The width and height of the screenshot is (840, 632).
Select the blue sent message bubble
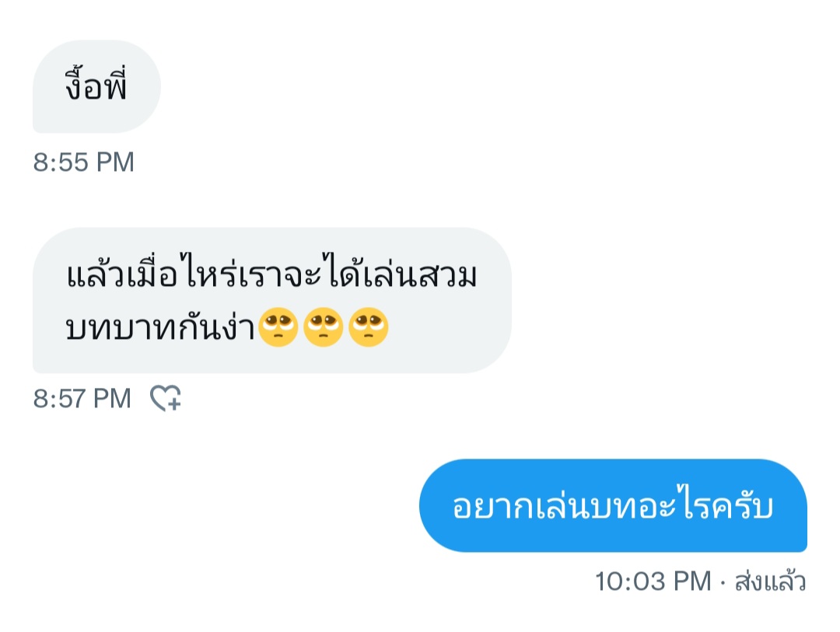613,505
